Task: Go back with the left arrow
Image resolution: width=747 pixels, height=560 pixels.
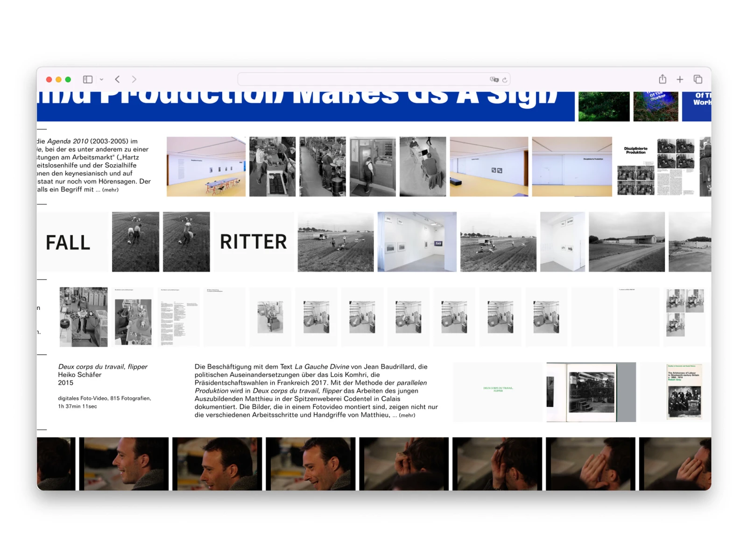Action: (x=118, y=79)
